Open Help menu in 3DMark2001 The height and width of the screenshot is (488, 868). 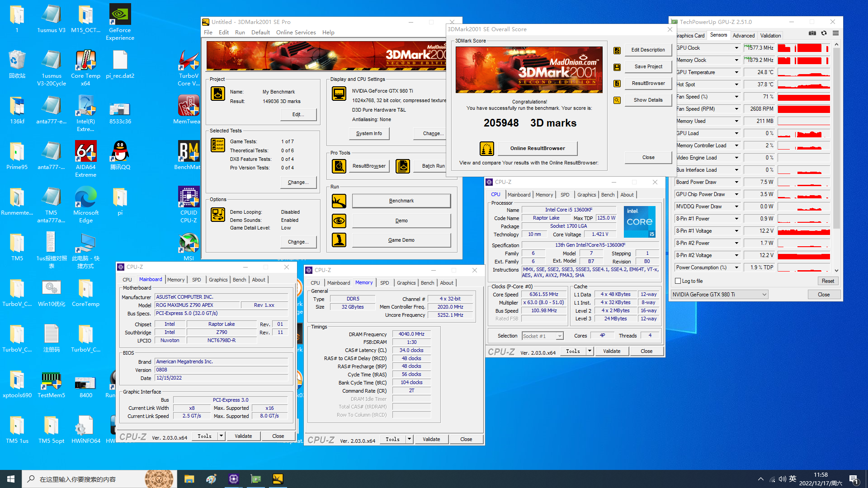(328, 33)
